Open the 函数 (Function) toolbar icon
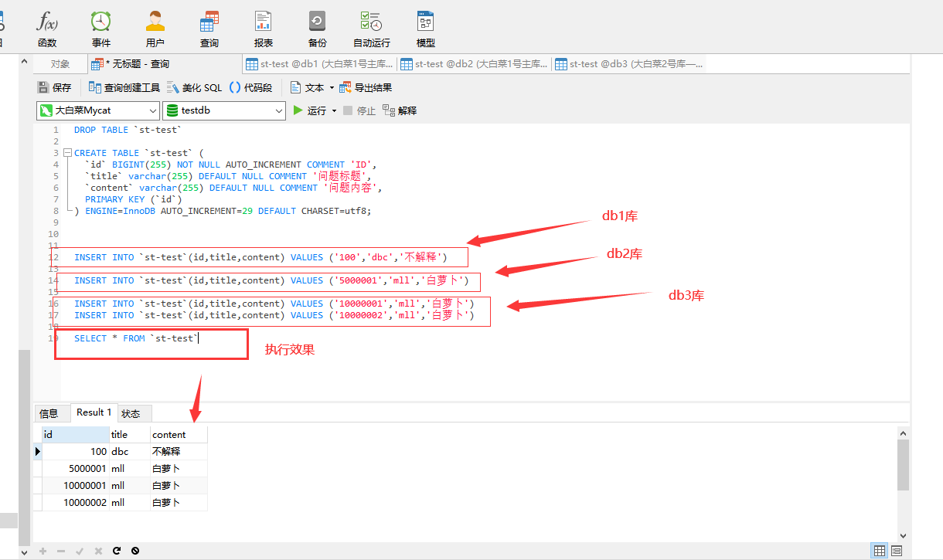Viewport: 943px width, 560px height. click(x=47, y=29)
